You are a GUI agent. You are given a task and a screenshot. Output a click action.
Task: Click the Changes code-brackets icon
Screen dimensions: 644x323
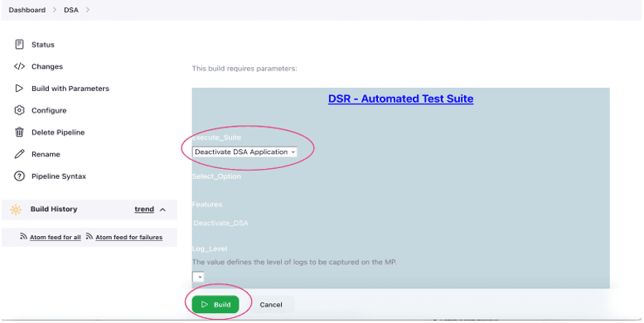point(19,66)
